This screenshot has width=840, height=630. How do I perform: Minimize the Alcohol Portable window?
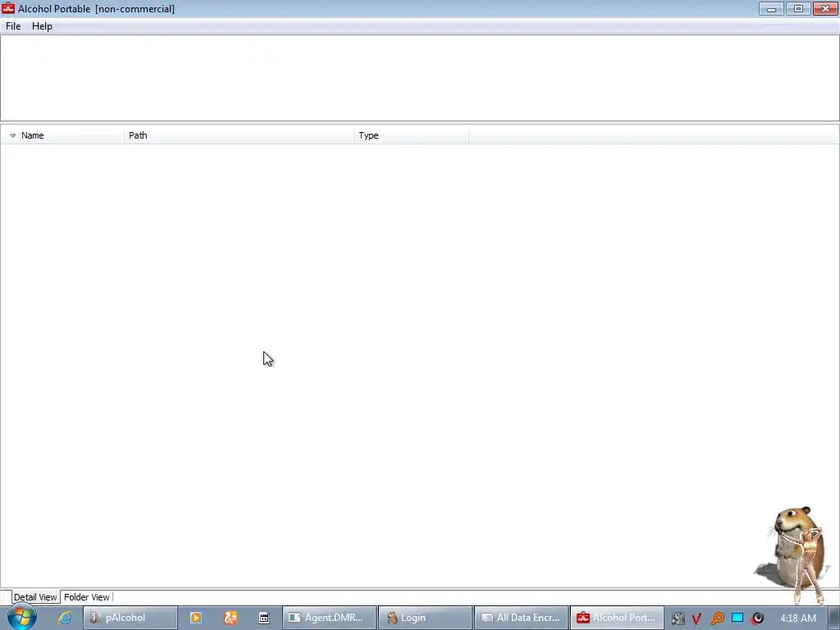coord(771,8)
